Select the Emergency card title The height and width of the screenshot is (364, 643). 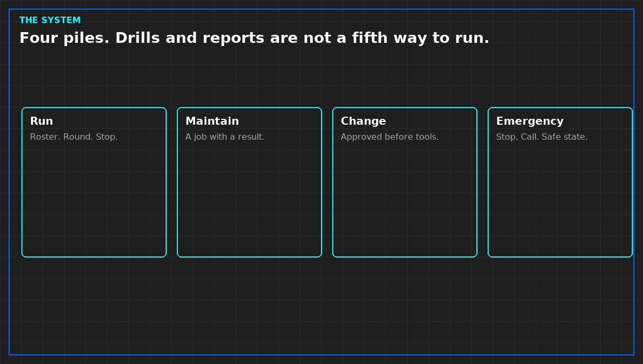(530, 122)
